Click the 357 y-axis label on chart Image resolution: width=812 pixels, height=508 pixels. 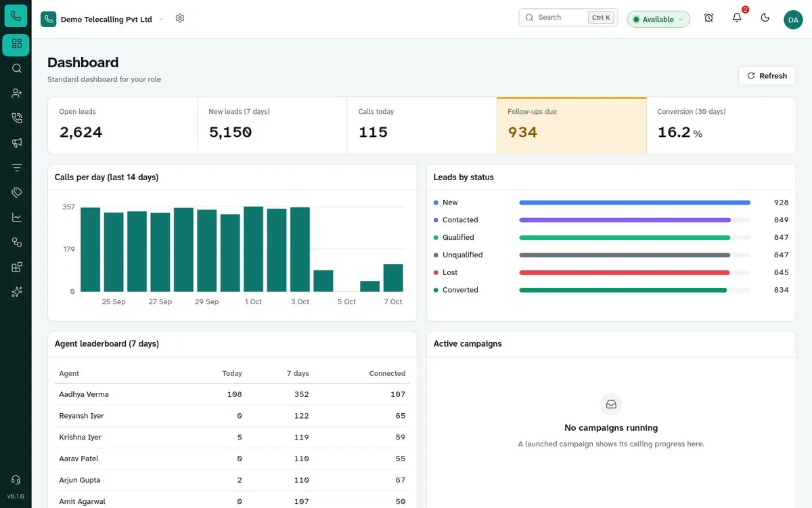point(68,207)
